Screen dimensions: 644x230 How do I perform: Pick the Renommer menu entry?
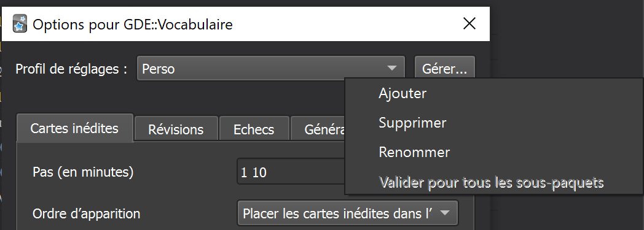coord(414,152)
